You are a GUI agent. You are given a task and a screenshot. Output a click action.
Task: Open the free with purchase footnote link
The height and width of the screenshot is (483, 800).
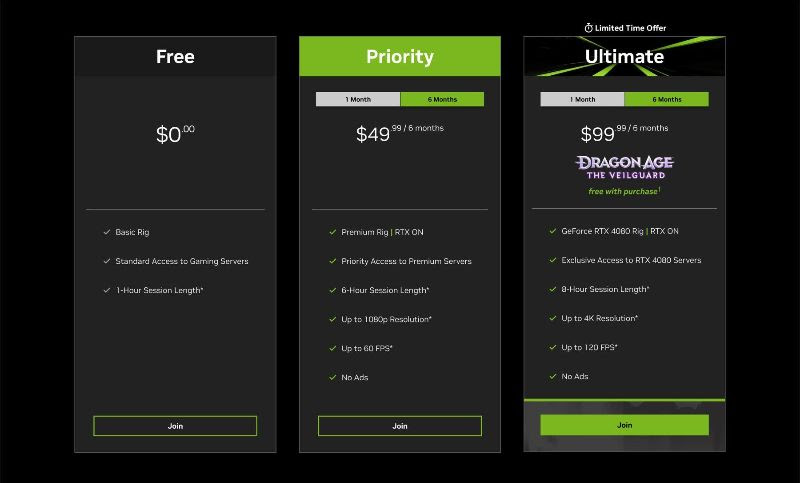point(624,191)
